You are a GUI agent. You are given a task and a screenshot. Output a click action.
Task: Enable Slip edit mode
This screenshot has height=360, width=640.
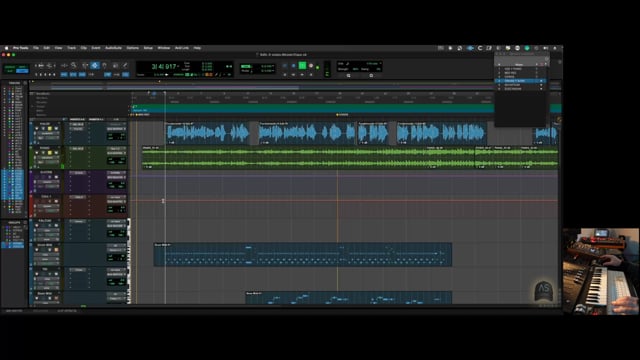pyautogui.click(x=10, y=71)
